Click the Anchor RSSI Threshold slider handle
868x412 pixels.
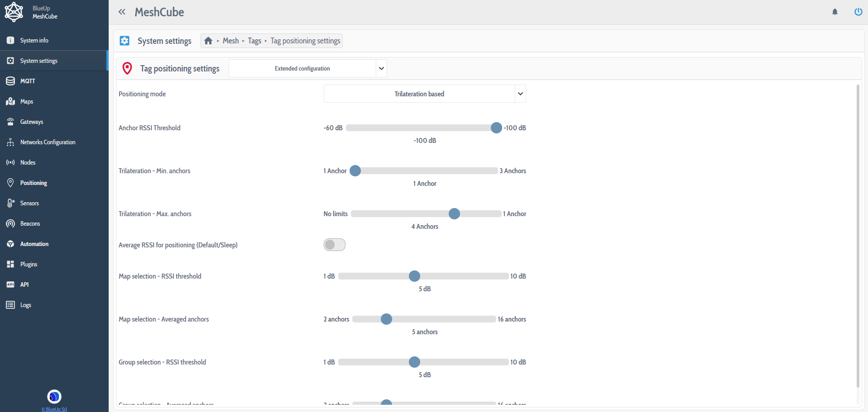click(x=496, y=128)
